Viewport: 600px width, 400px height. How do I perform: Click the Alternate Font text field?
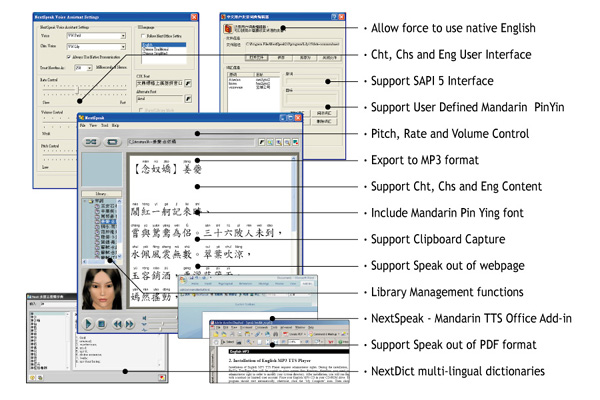(160, 99)
